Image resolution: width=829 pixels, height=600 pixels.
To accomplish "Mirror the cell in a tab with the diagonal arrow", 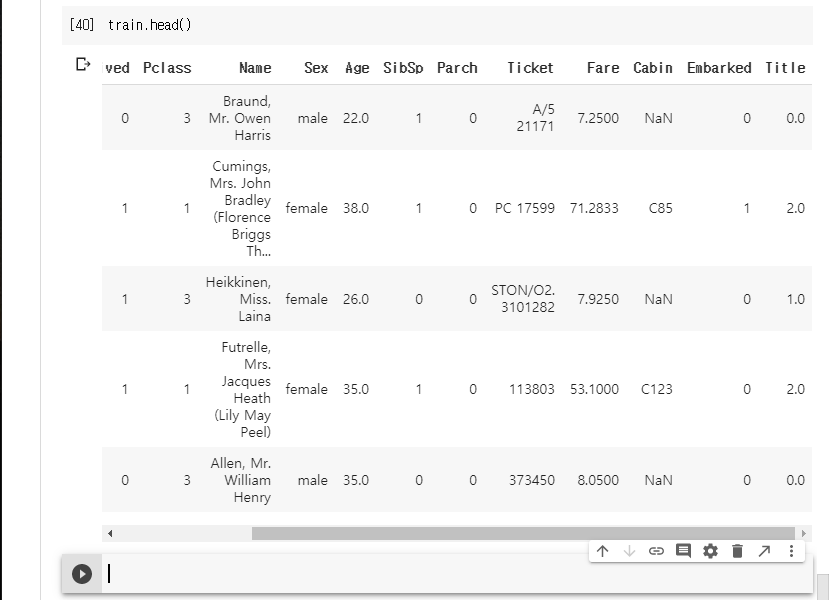I will point(764,551).
